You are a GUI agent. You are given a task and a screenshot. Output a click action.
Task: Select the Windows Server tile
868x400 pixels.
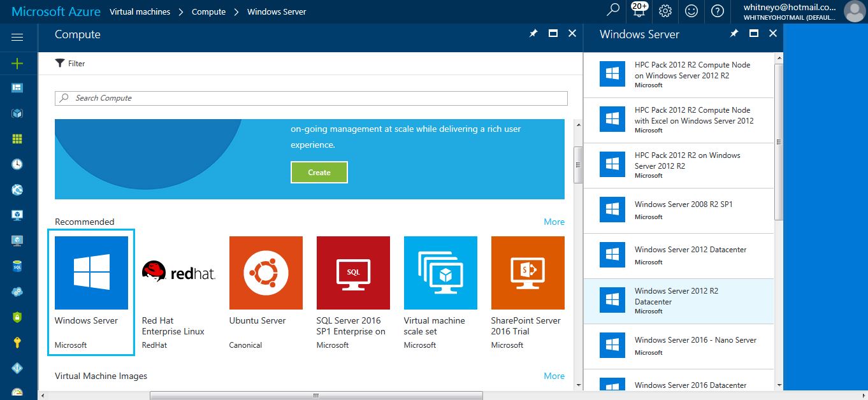pos(91,292)
